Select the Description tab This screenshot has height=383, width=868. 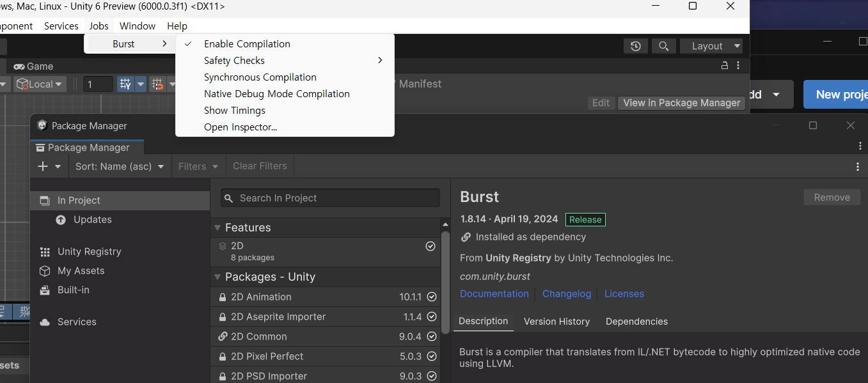pyautogui.click(x=484, y=322)
